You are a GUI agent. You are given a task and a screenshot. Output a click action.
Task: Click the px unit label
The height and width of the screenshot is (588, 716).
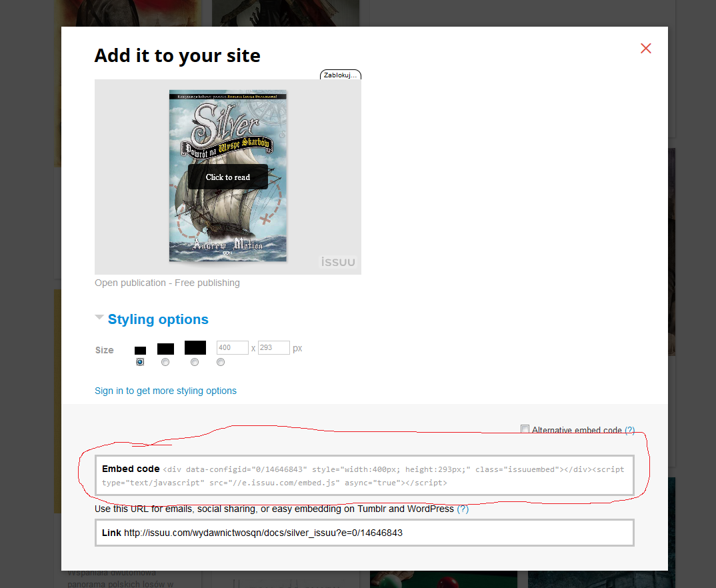[x=297, y=349]
